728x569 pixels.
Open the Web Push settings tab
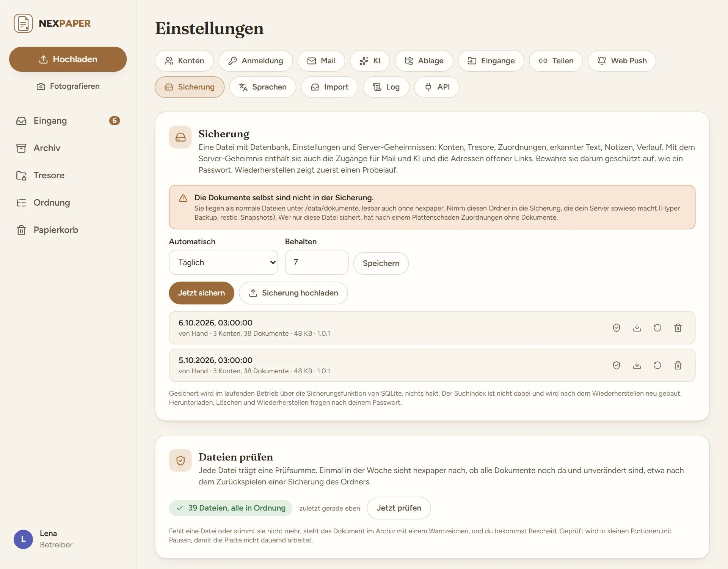622,61
